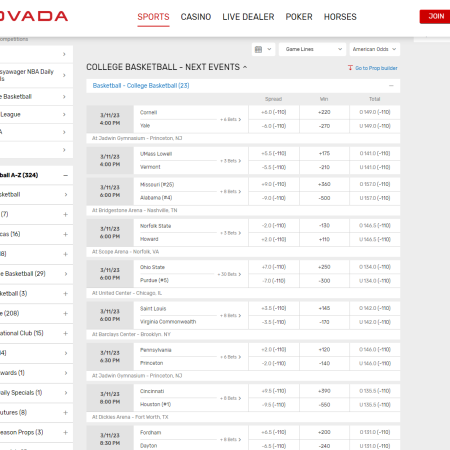Select Cornell moneyline +220
The height and width of the screenshot is (450, 450).
[324, 112]
